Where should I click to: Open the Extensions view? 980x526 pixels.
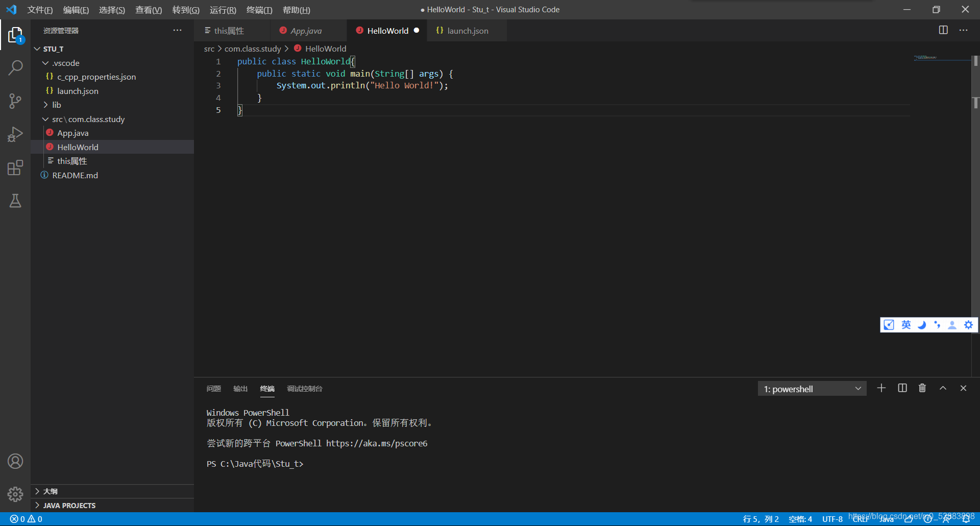click(15, 168)
